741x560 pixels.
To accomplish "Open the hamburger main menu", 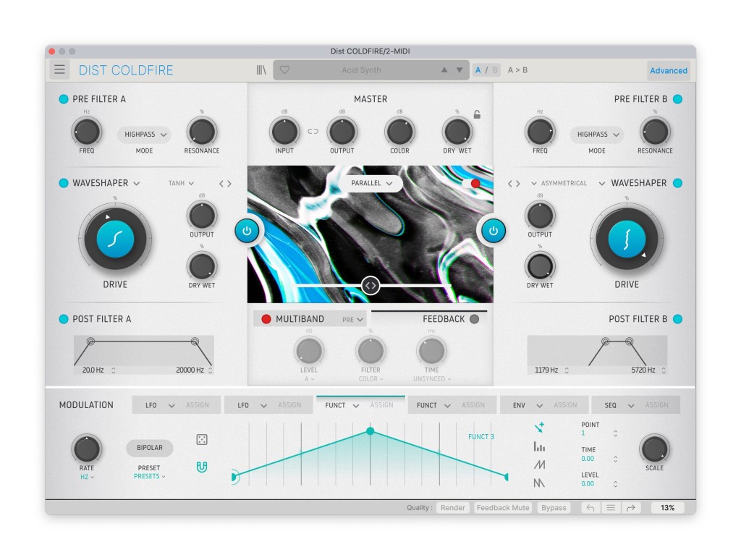I will tap(59, 70).
